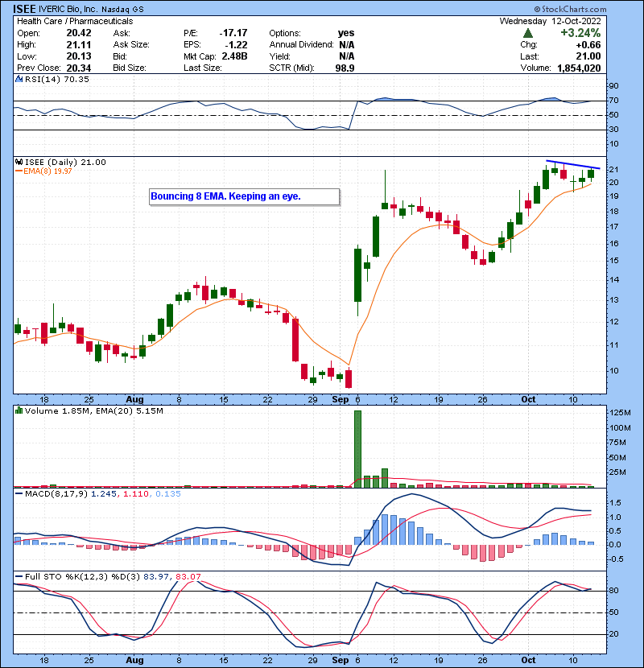644x668 pixels.
Task: Click the Last Size: label
Action: click(x=202, y=68)
